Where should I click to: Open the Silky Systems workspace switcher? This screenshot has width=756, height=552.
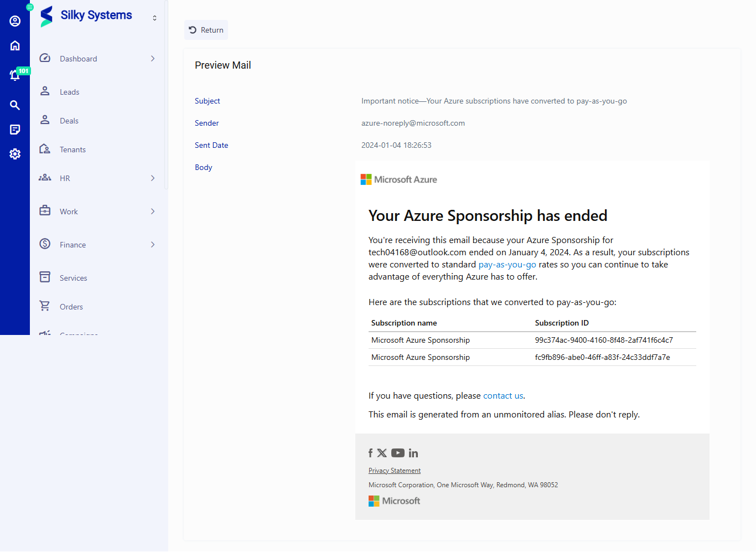(154, 18)
